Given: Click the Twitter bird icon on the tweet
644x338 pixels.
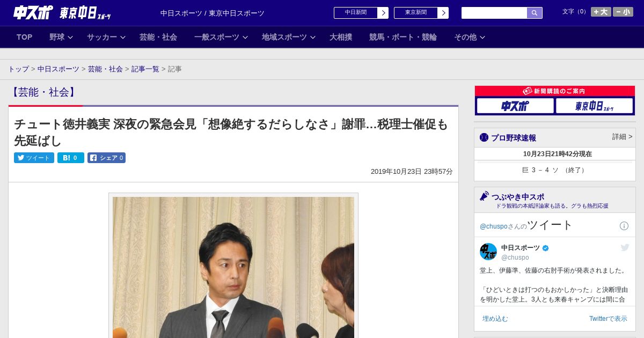Looking at the screenshot, I should point(625,247).
